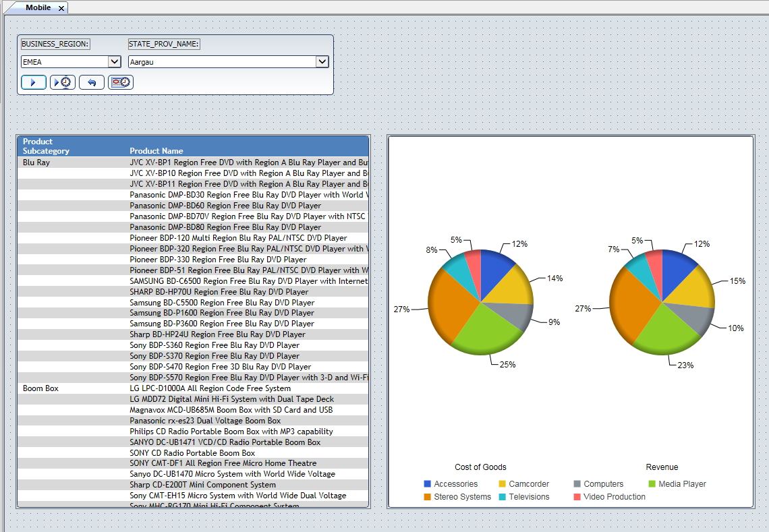Select the SAMSUNG BD-C6500 row
Screen dimensions: 769x532
193,281
